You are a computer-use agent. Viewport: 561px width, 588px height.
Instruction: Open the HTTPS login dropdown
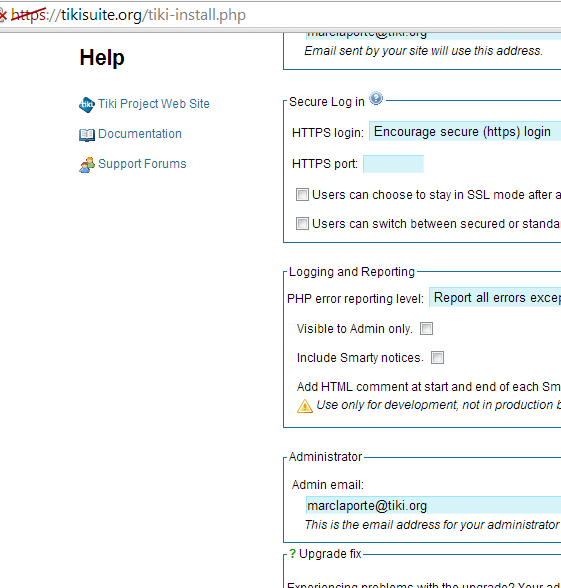[x=465, y=132]
